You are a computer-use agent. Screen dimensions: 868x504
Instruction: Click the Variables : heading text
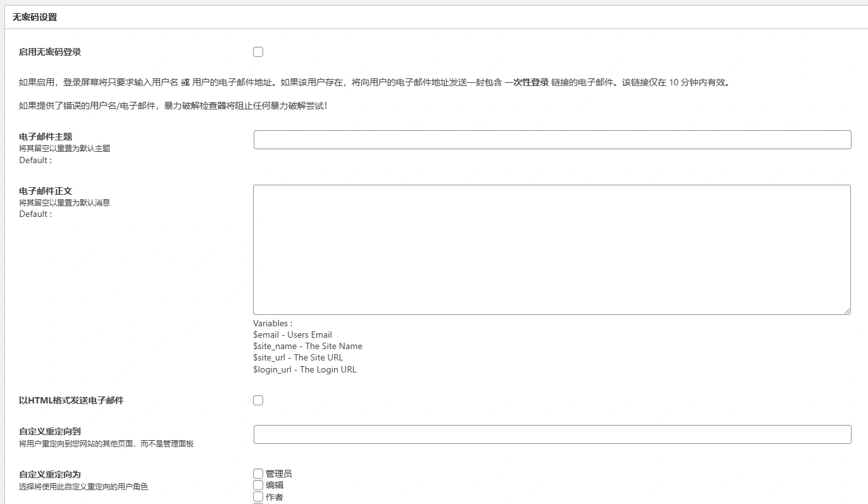[x=273, y=323]
